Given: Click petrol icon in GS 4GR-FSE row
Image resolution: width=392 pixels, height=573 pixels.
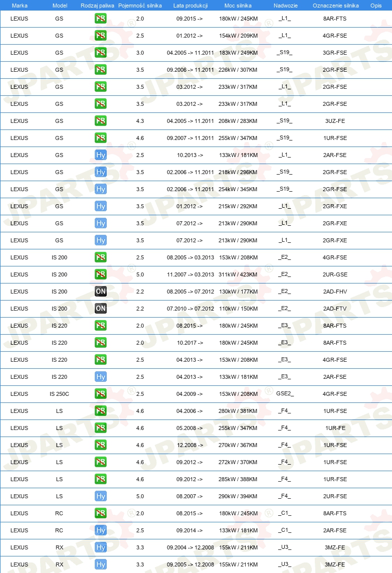Looking at the screenshot, I should point(100,36).
